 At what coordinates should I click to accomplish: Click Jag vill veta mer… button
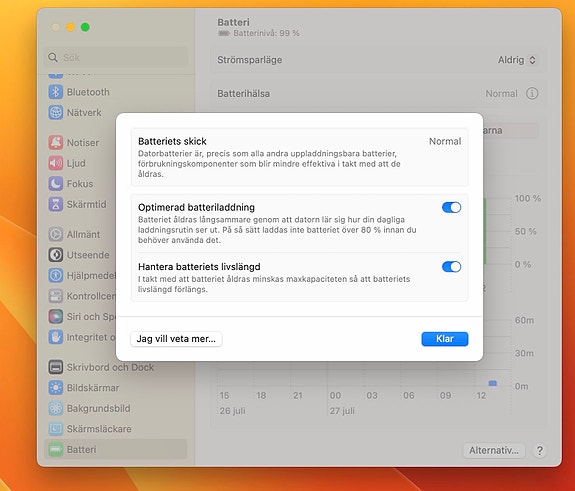pyautogui.click(x=176, y=339)
